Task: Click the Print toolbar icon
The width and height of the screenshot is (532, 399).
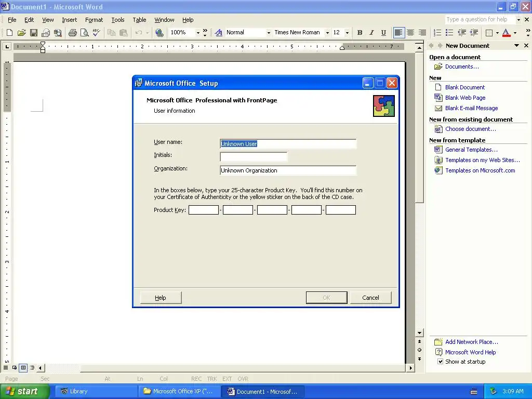Action: (73, 33)
